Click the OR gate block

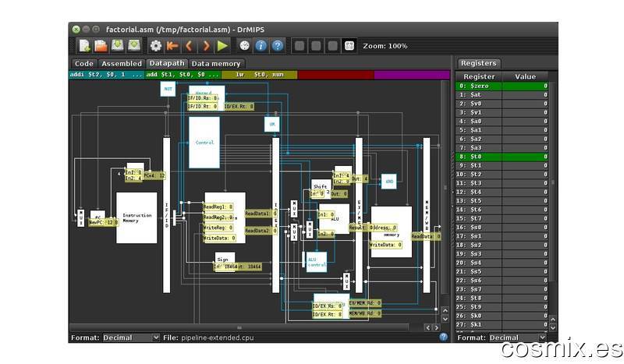[271, 124]
